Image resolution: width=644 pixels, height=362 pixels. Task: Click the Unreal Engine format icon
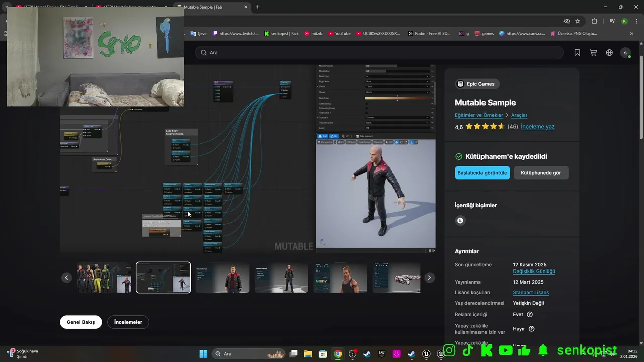click(460, 220)
